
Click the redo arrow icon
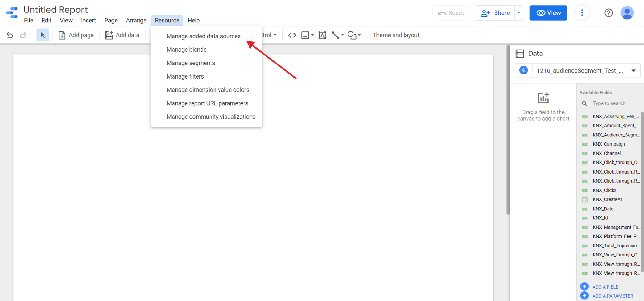coord(23,35)
